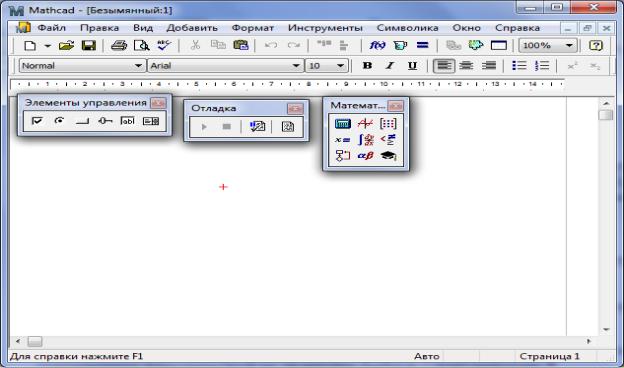
Task: Toggle Italic formatting
Action: [x=390, y=66]
